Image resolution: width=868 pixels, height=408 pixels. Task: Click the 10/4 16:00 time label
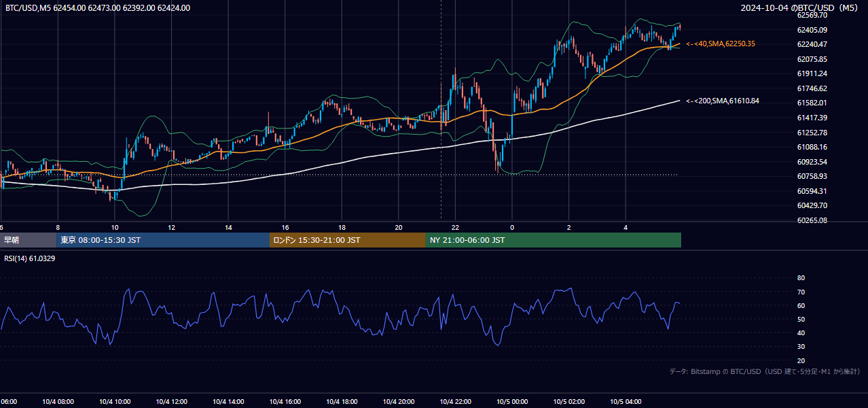click(x=285, y=402)
